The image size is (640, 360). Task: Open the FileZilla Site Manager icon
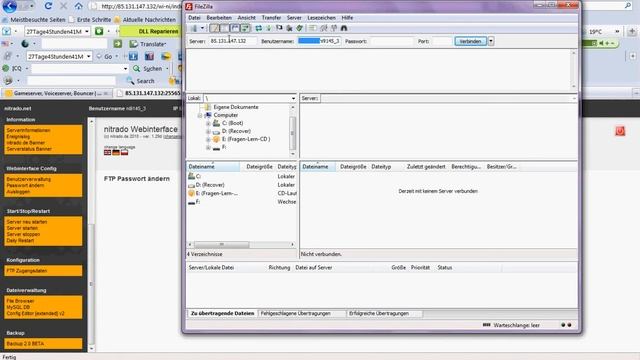pyautogui.click(x=194, y=28)
